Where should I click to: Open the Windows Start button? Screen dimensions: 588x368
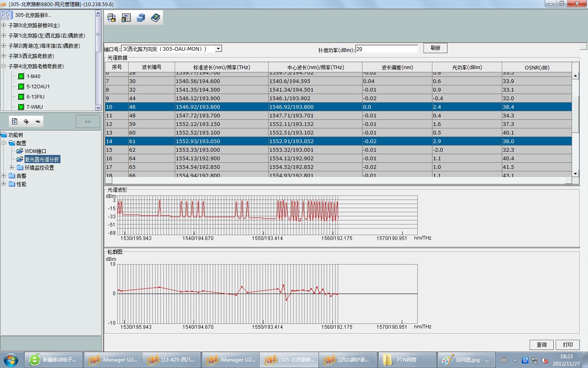[11, 360]
